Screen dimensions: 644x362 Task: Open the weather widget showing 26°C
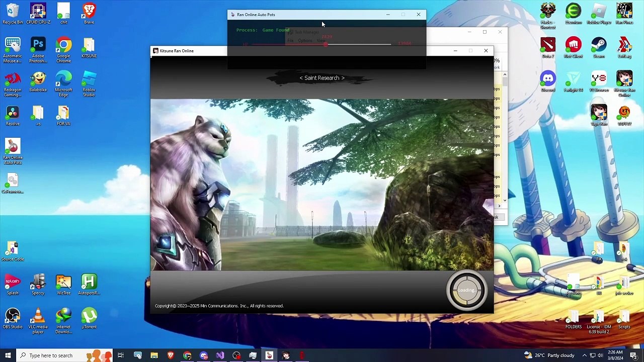549,355
